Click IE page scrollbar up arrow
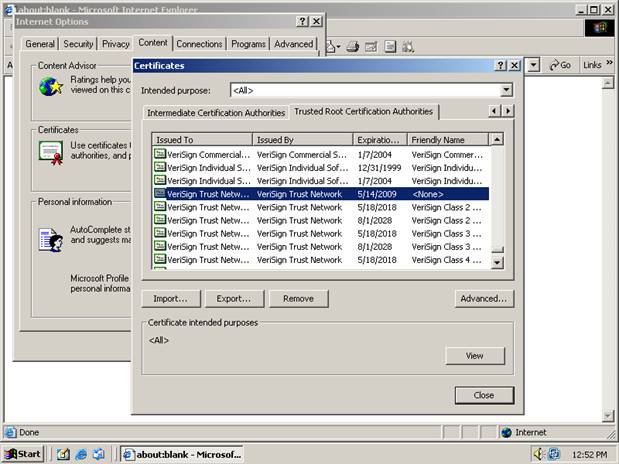 608,83
